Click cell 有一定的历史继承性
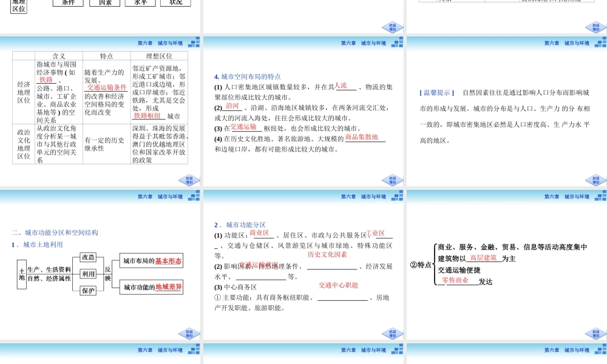 pos(104,144)
